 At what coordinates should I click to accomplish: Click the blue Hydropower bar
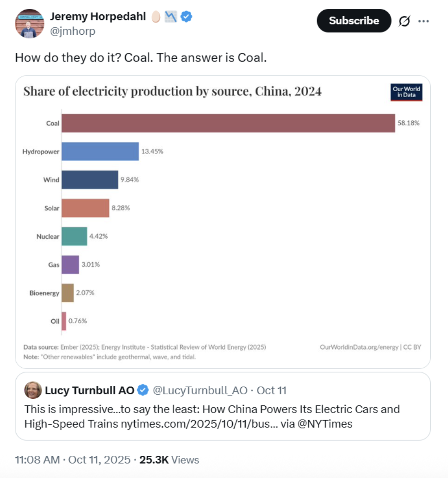(x=100, y=151)
